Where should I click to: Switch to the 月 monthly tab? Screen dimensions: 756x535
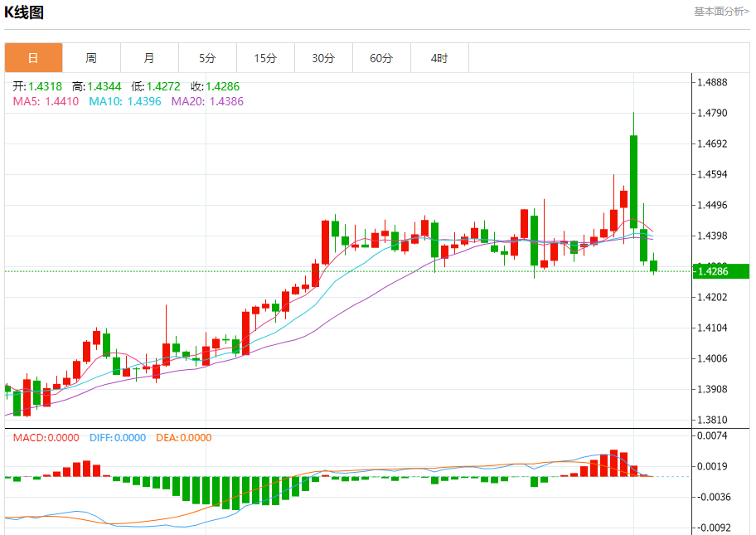(x=149, y=58)
